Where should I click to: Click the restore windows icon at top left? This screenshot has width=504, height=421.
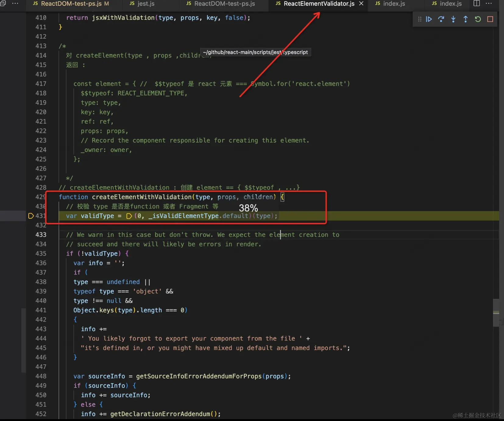point(3,3)
